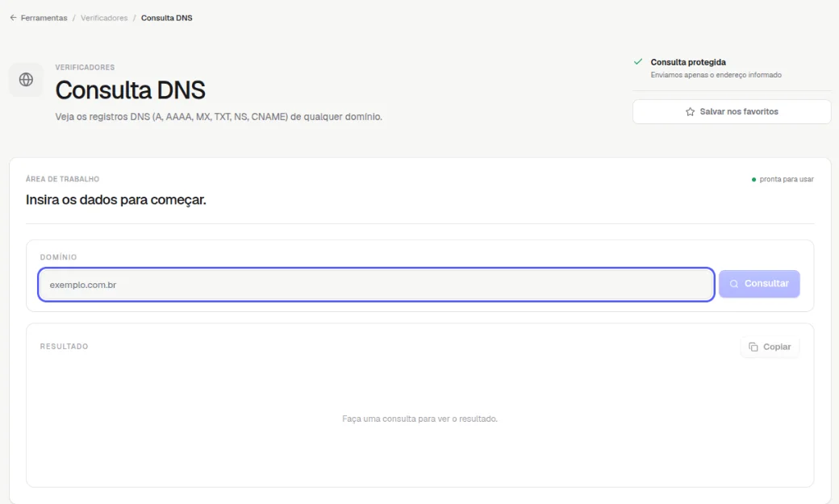
Task: Click the 'Enviamos apenas o endereço informado' note
Action: (716, 75)
